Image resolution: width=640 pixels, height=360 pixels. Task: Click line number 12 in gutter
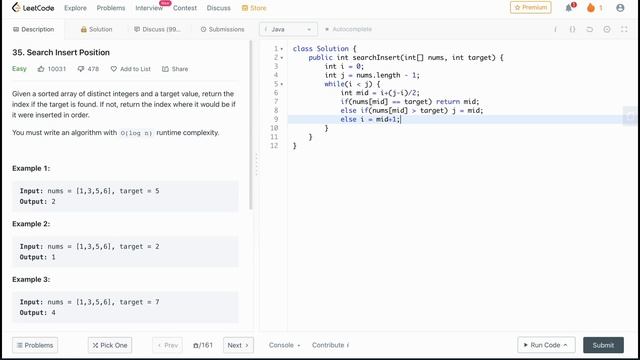(x=274, y=146)
